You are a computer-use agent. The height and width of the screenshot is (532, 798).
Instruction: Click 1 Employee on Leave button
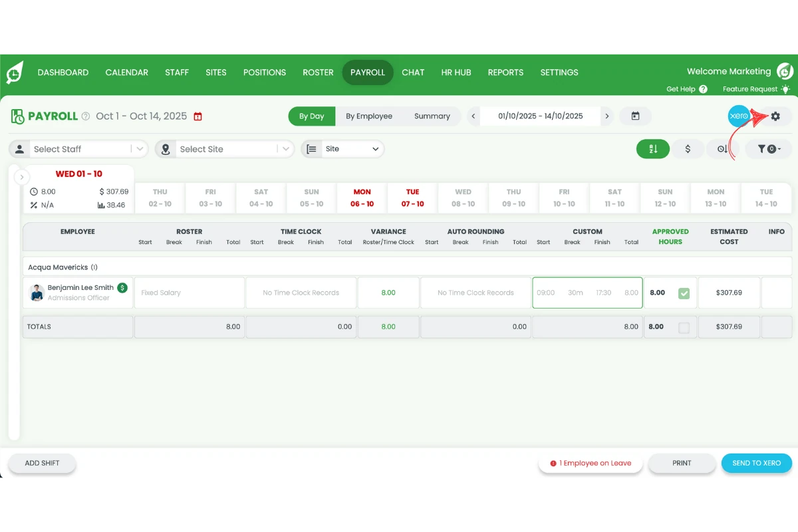pyautogui.click(x=591, y=463)
